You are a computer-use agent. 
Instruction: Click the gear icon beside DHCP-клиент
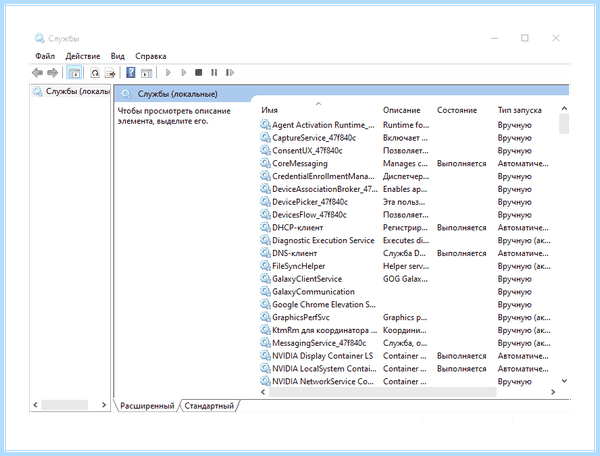[x=265, y=227]
